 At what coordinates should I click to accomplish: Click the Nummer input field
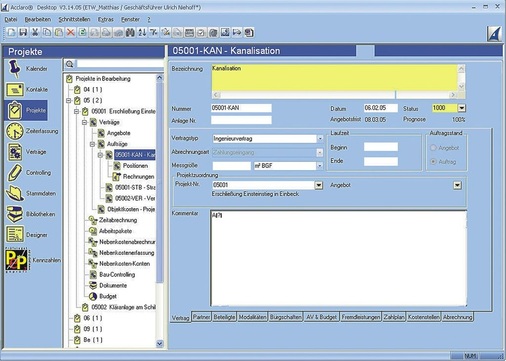coord(241,108)
